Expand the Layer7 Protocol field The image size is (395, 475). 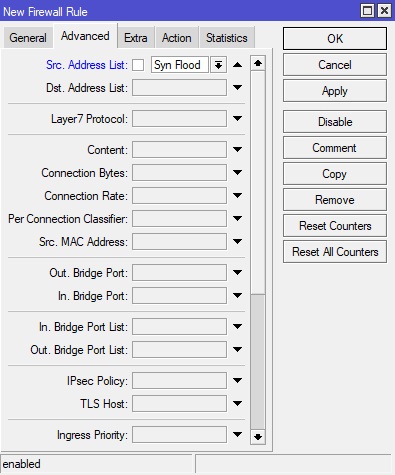(237, 118)
